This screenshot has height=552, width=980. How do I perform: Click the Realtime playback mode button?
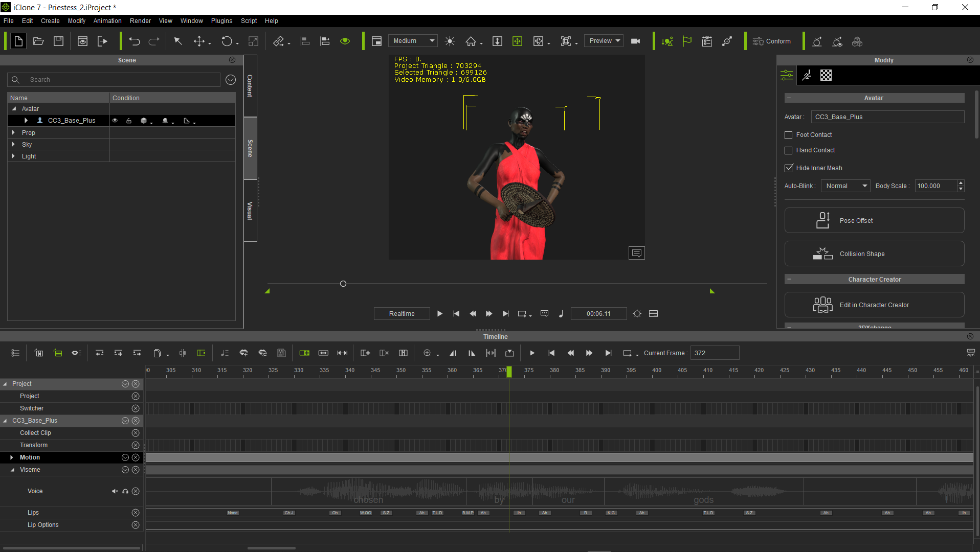402,314
